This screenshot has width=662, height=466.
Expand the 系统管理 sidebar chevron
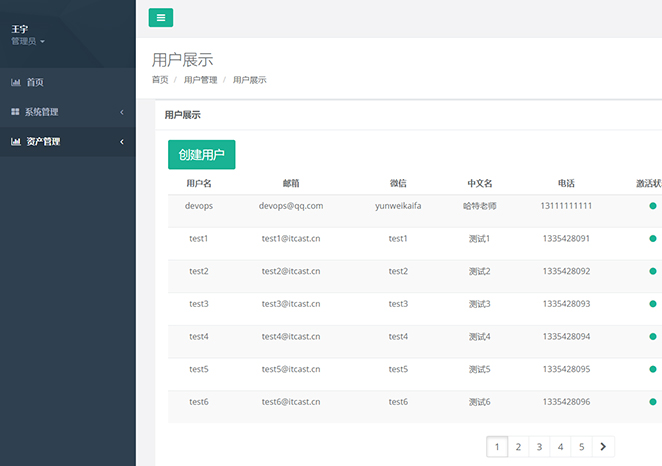coord(122,112)
